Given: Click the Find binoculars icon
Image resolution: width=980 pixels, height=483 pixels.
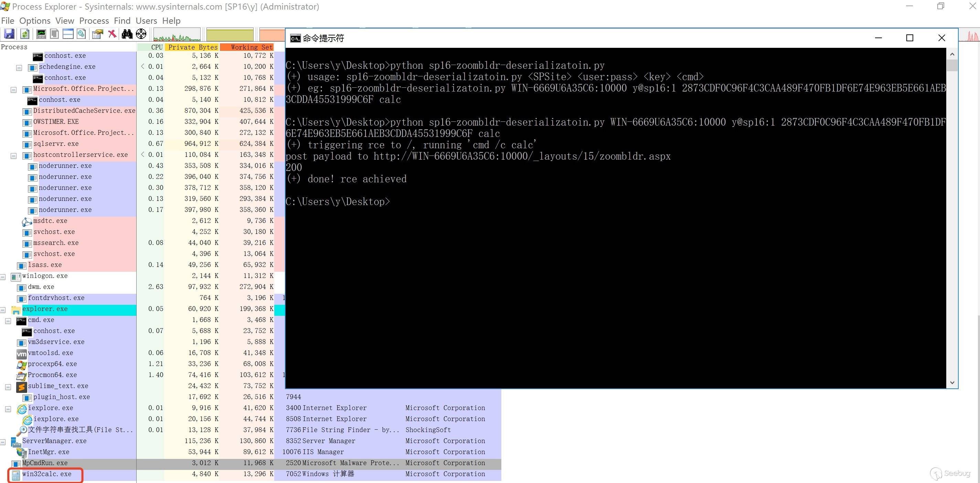Looking at the screenshot, I should point(127,34).
